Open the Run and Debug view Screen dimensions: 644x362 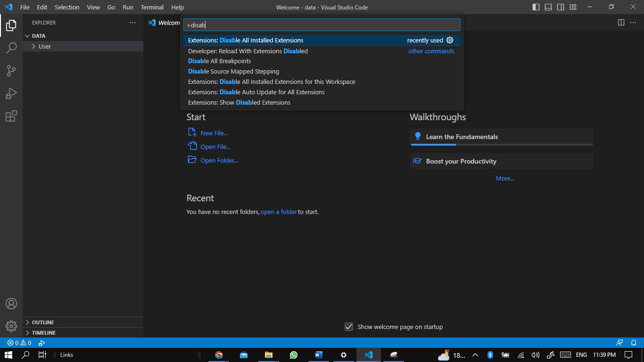coord(11,93)
